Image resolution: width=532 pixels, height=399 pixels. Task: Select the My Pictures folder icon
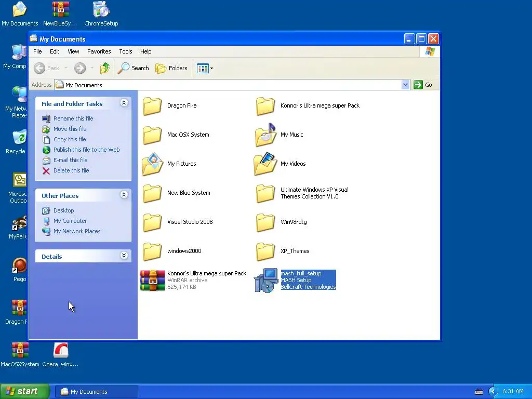152,164
